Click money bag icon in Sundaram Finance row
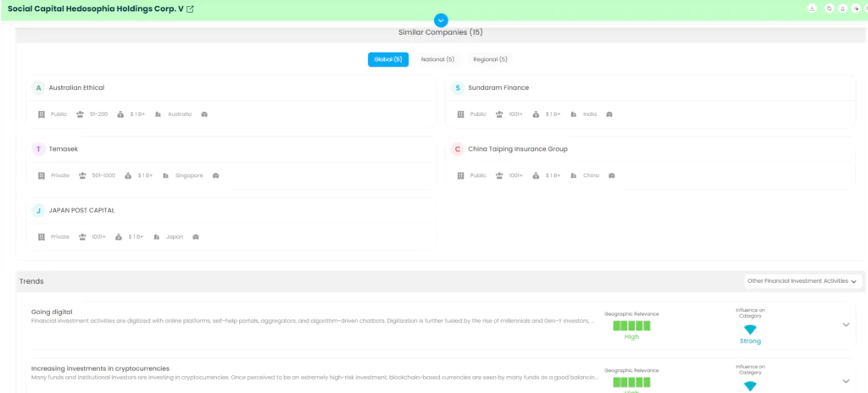This screenshot has height=393, width=868. click(536, 114)
